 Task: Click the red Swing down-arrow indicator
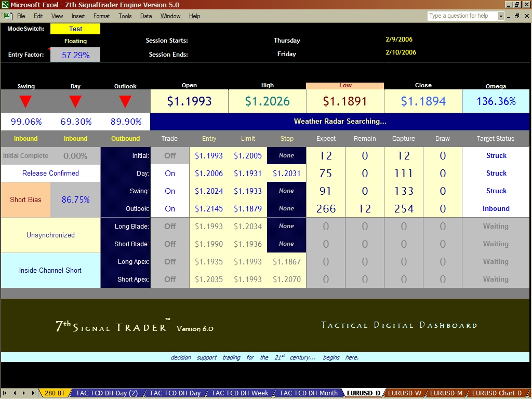point(25,101)
